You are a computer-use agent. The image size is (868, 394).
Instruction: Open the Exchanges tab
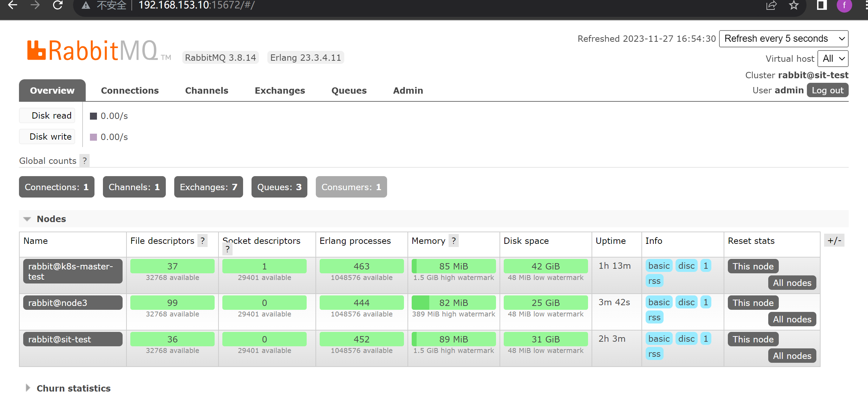pyautogui.click(x=280, y=91)
